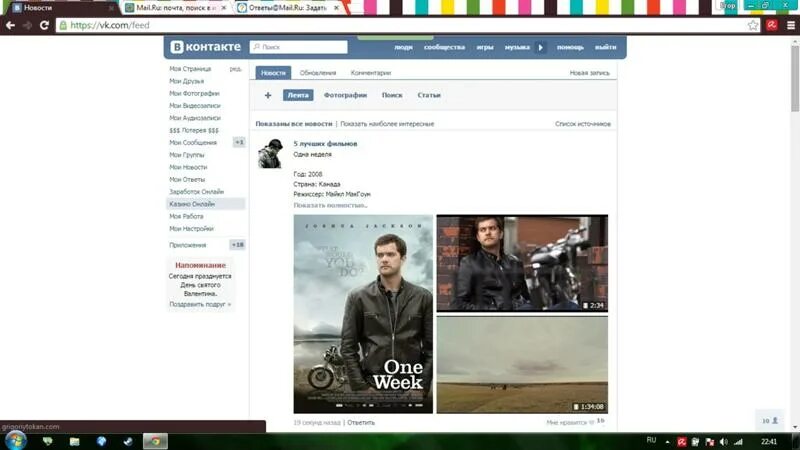Click the RU language indicator

tap(651, 440)
